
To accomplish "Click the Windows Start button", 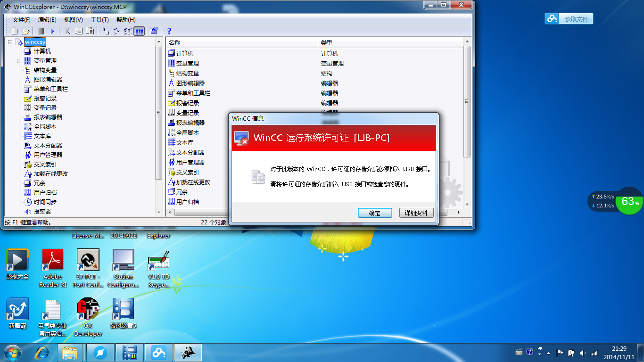I will coord(12,353).
